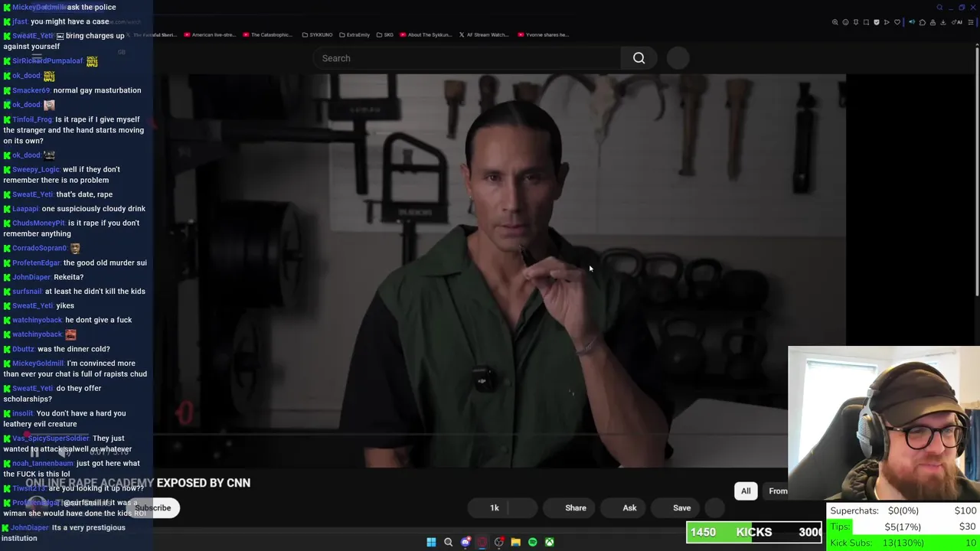Click the profile icon in browser toolbar
Image resolution: width=980 pixels, height=551 pixels.
933,22
